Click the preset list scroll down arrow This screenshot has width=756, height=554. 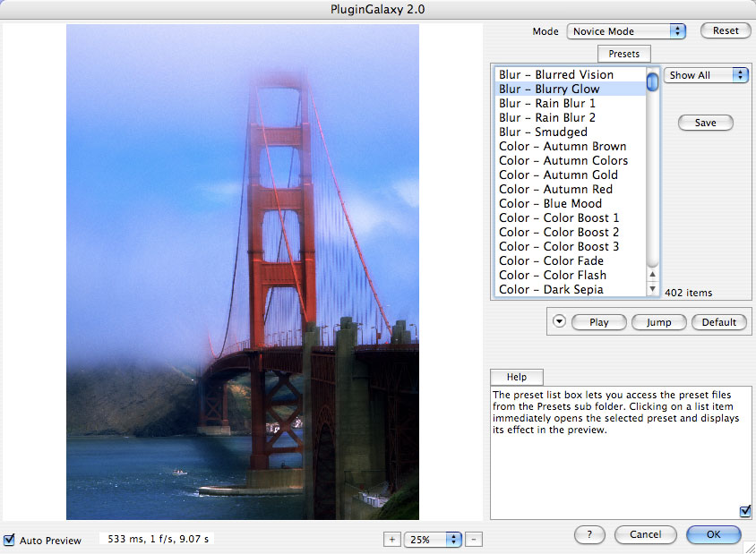pyautogui.click(x=652, y=289)
